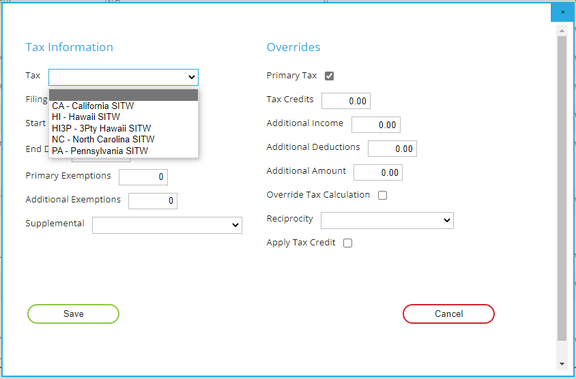Select NC - North Carolina SITW option
The image size is (576, 379).
123,139
